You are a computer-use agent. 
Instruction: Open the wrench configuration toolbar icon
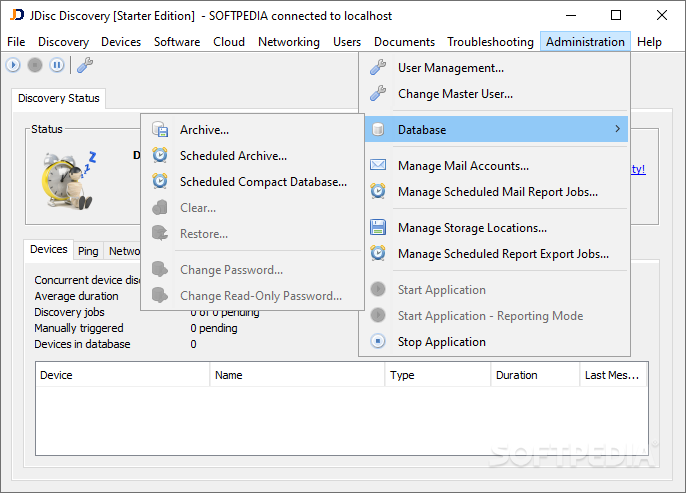click(x=85, y=65)
